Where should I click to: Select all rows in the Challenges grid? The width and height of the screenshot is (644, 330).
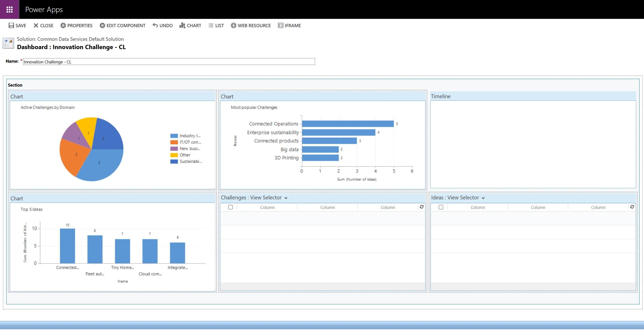230,207
